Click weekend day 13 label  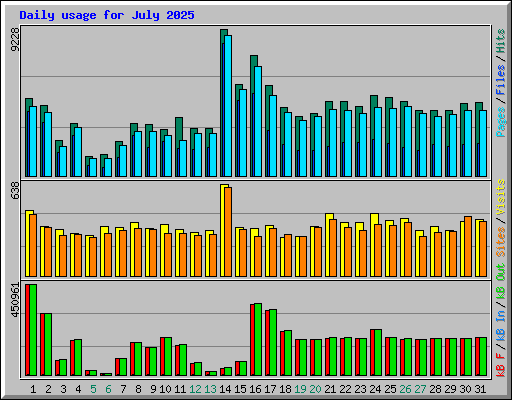pos(210,389)
